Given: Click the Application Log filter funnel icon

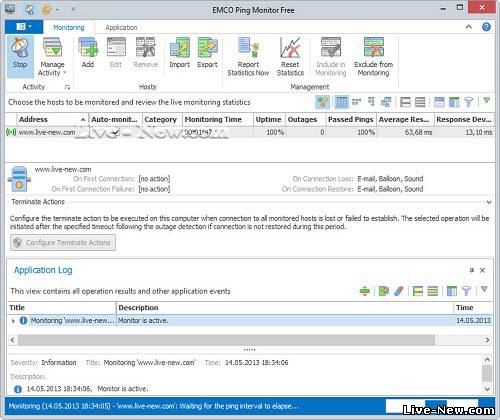Looking at the screenshot, I should 466,291.
